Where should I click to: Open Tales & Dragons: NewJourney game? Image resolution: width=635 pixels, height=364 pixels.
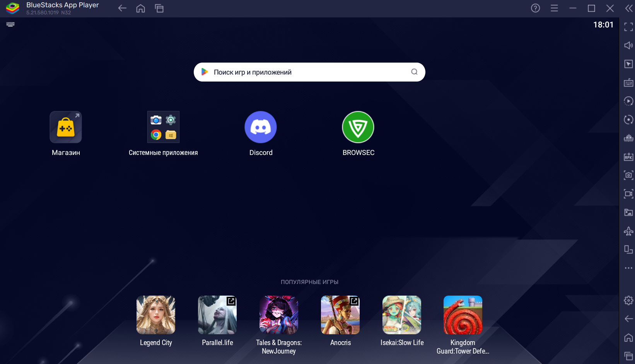279,315
